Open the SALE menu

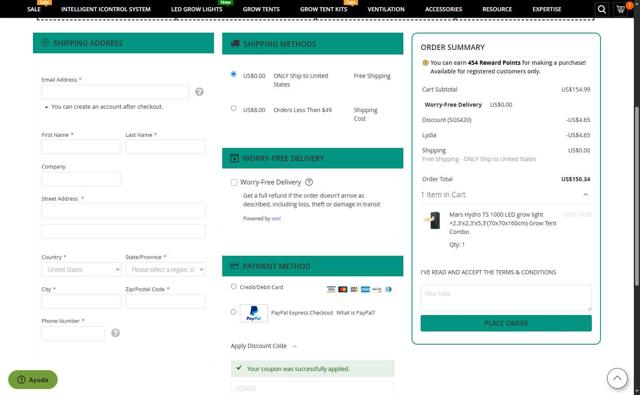pos(34,9)
